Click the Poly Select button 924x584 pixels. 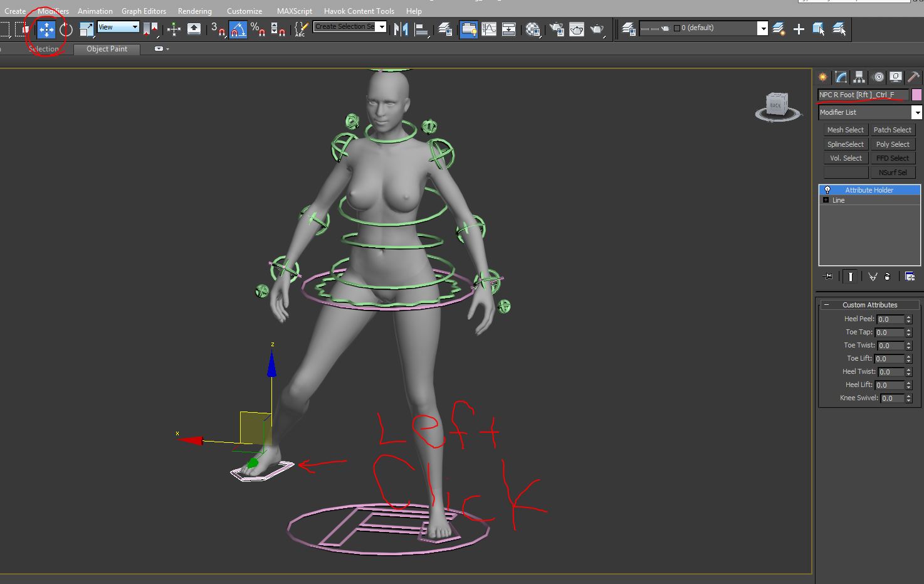click(x=893, y=144)
